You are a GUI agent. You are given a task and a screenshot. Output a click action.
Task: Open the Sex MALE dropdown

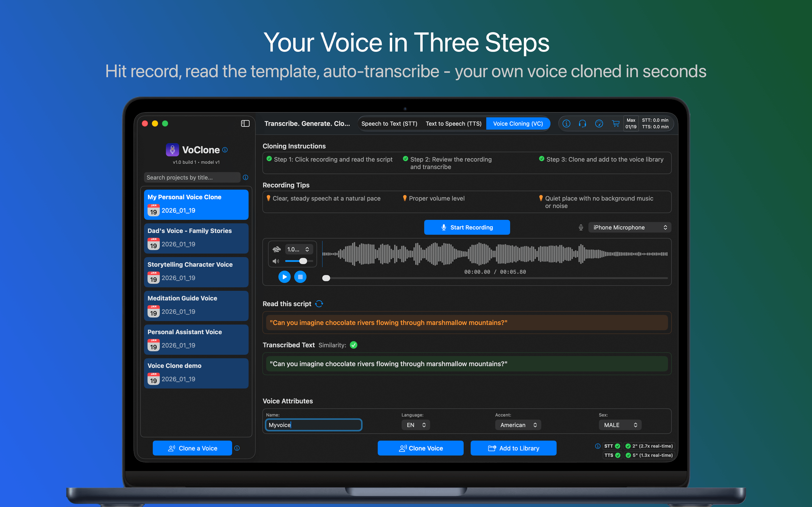tap(620, 425)
